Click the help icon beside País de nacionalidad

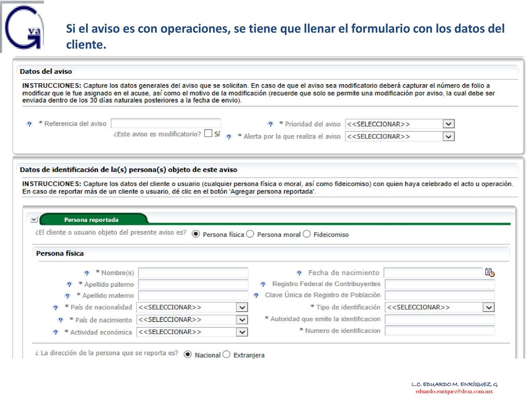tap(56, 308)
